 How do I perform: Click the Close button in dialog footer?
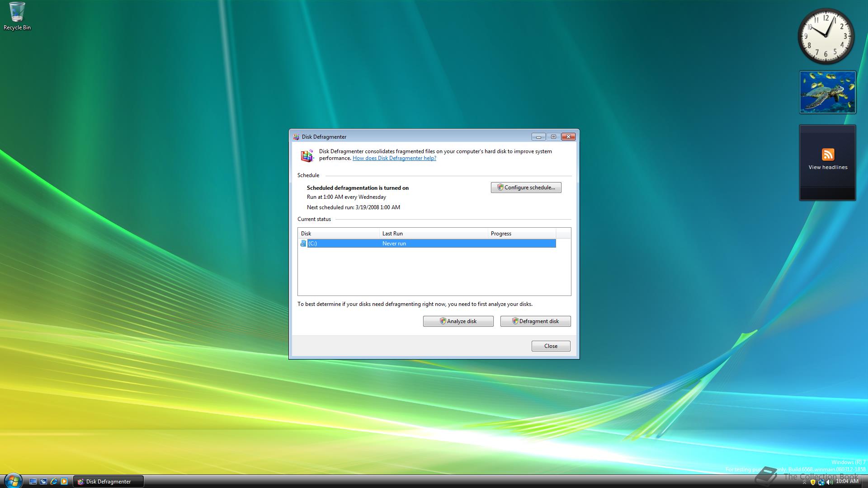coord(551,346)
